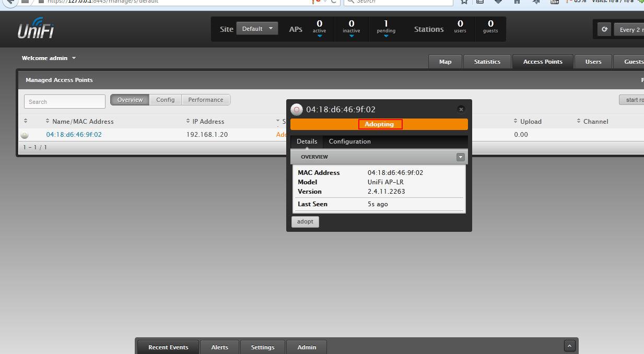The height and width of the screenshot is (354, 644).
Task: Collapse the OVERVIEW section arrow
Action: point(460,157)
